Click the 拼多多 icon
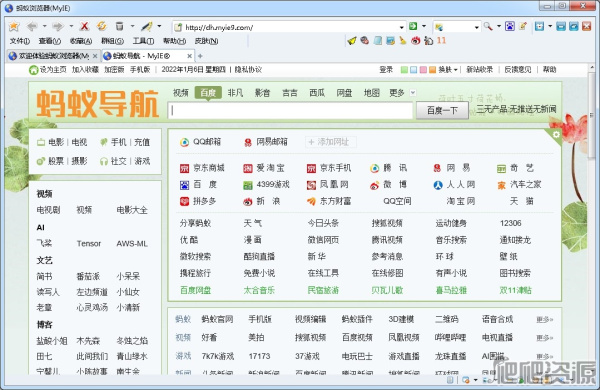Screen dimensions: 600x390 tap(184, 201)
